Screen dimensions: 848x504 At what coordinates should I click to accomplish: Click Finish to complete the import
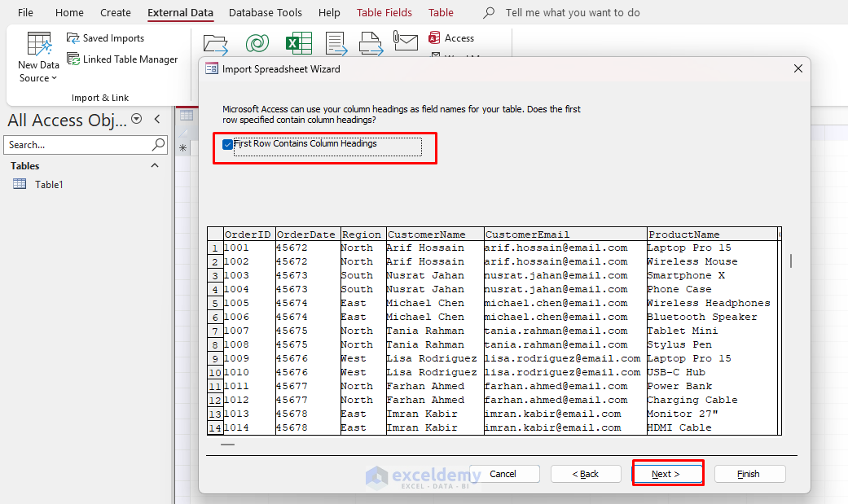(749, 474)
